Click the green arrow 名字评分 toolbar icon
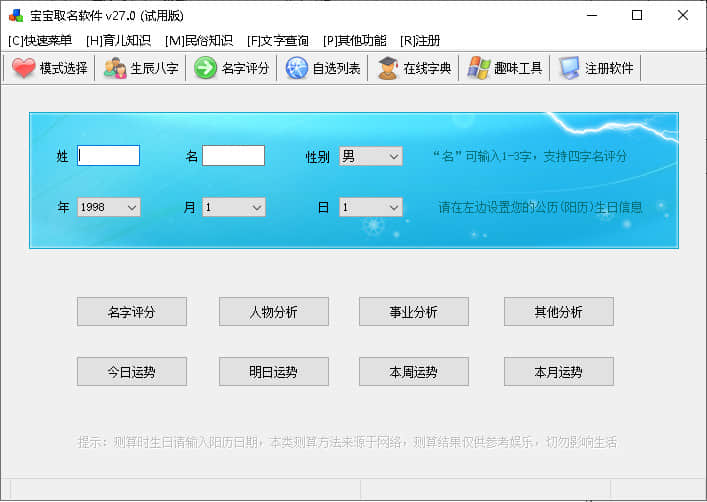 (205, 68)
